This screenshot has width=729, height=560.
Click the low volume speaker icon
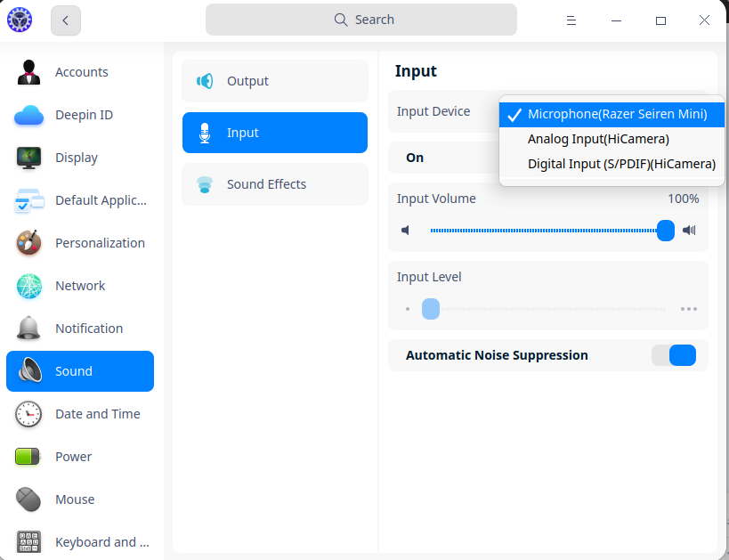pos(406,231)
